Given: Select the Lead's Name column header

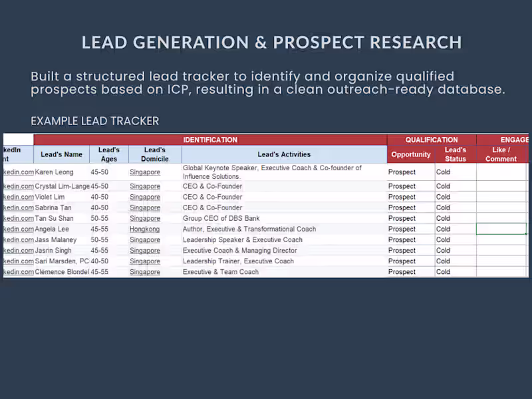Looking at the screenshot, I should [x=61, y=154].
